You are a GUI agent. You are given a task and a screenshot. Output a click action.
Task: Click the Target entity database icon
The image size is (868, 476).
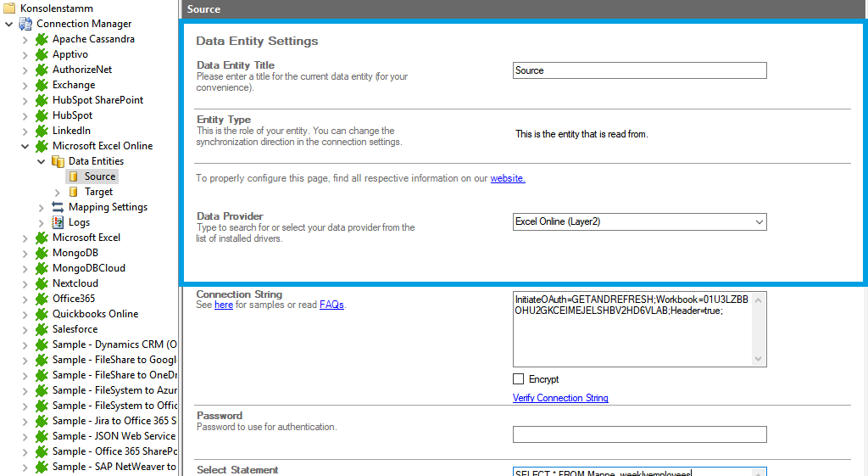(x=74, y=192)
